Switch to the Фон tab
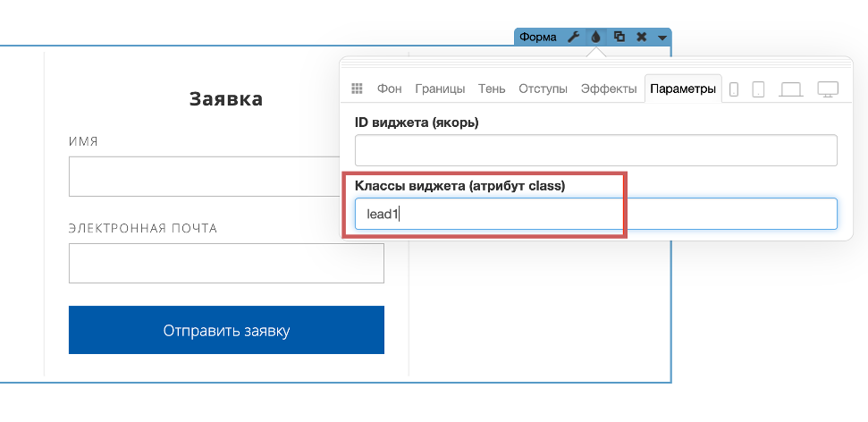This screenshot has height=422, width=868. tap(389, 89)
